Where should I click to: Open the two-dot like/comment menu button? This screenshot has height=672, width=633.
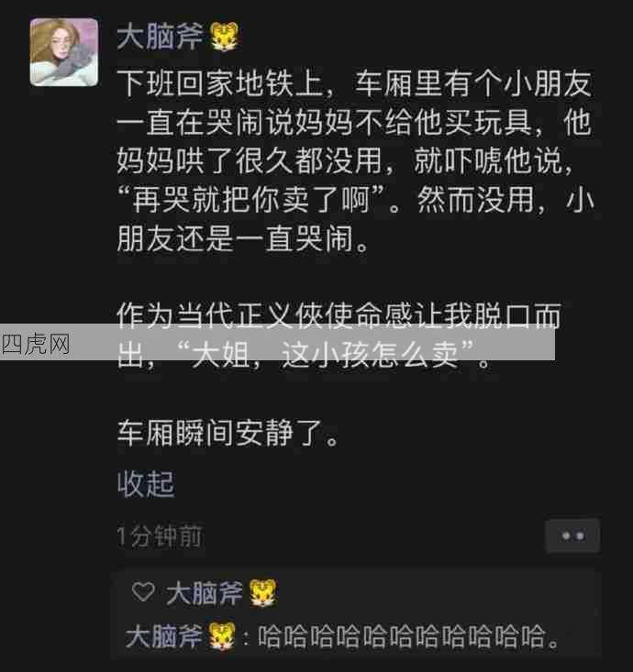pos(572,535)
